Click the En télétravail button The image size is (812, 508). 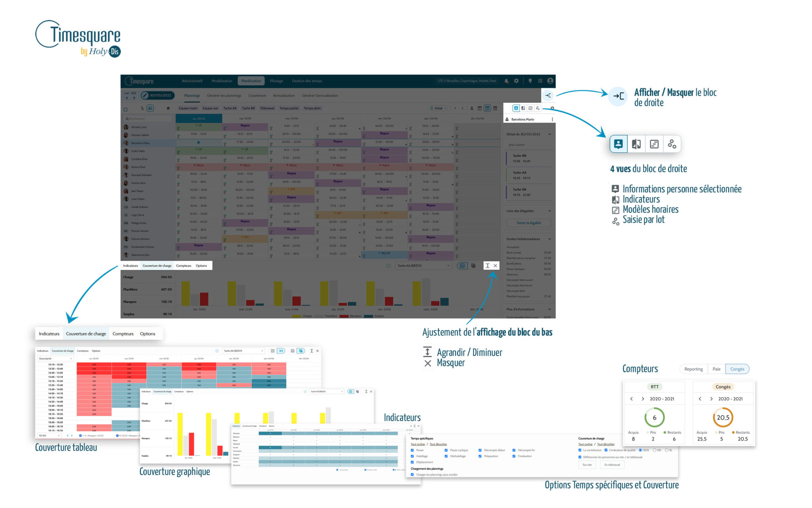click(x=612, y=465)
